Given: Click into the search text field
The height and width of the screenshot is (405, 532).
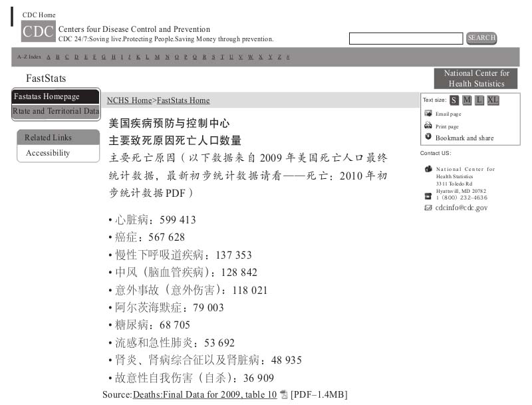Looking at the screenshot, I should point(406,39).
